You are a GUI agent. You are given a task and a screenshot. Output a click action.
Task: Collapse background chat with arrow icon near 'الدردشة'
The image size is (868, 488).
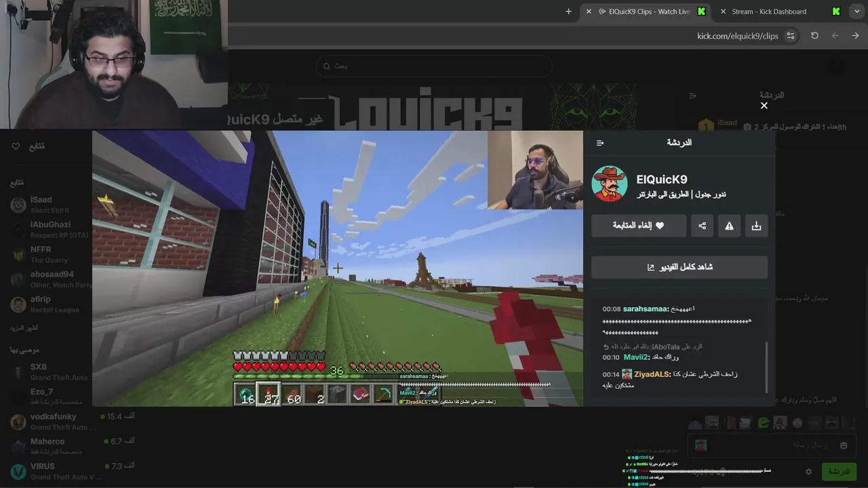click(692, 96)
